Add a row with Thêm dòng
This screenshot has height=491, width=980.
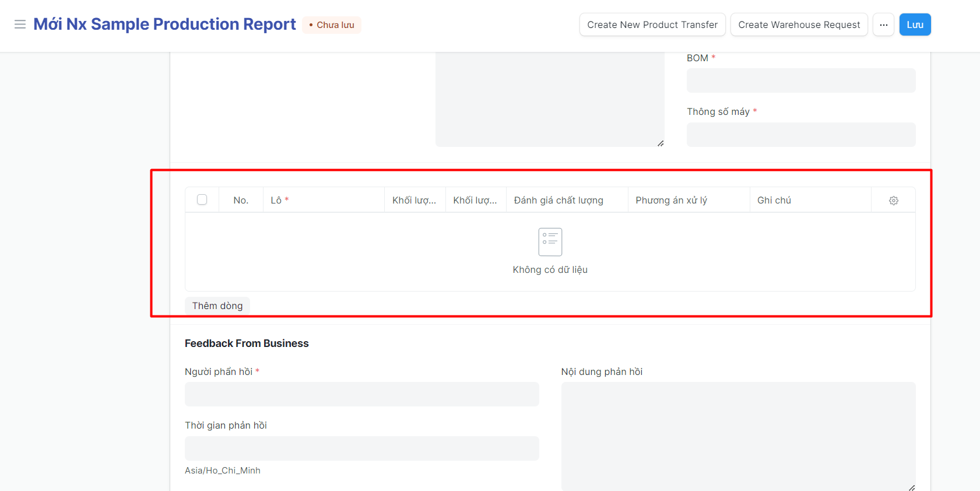pyautogui.click(x=217, y=306)
